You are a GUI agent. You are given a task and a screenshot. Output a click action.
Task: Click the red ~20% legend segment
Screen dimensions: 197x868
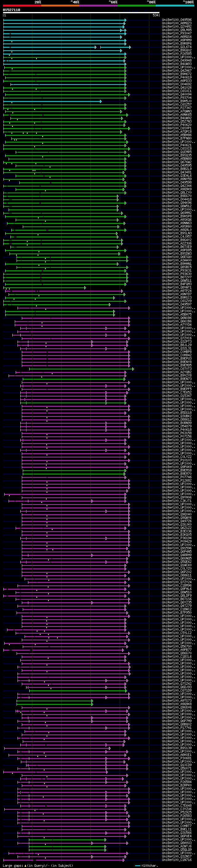coord(22,6)
